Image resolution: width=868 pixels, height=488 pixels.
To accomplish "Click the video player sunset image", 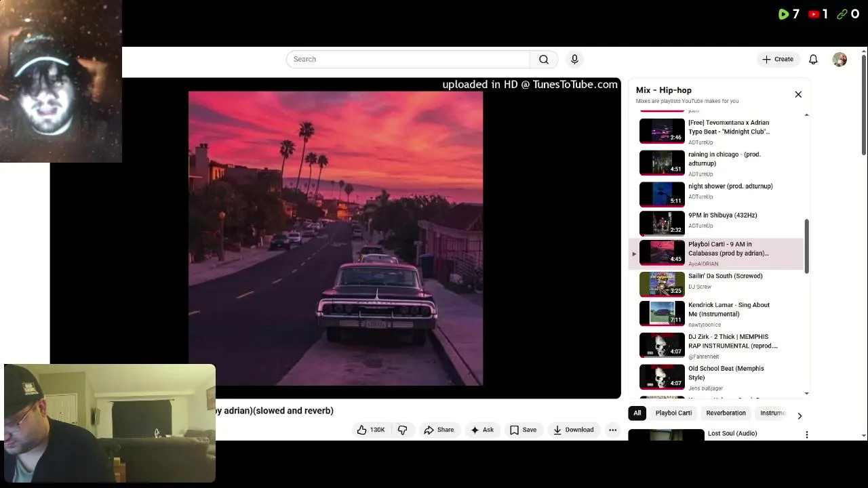I will (x=336, y=239).
